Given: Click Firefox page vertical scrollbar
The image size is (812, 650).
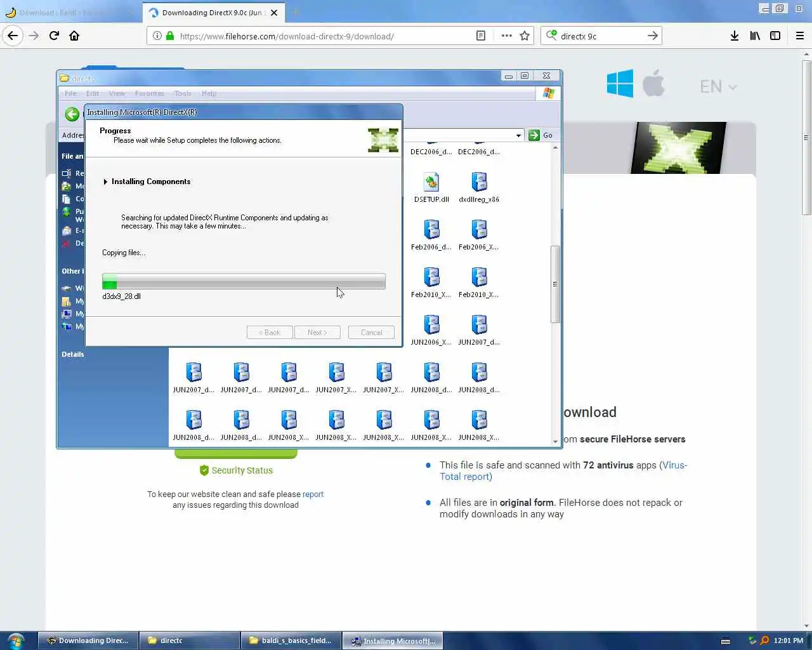Looking at the screenshot, I should 806,138.
